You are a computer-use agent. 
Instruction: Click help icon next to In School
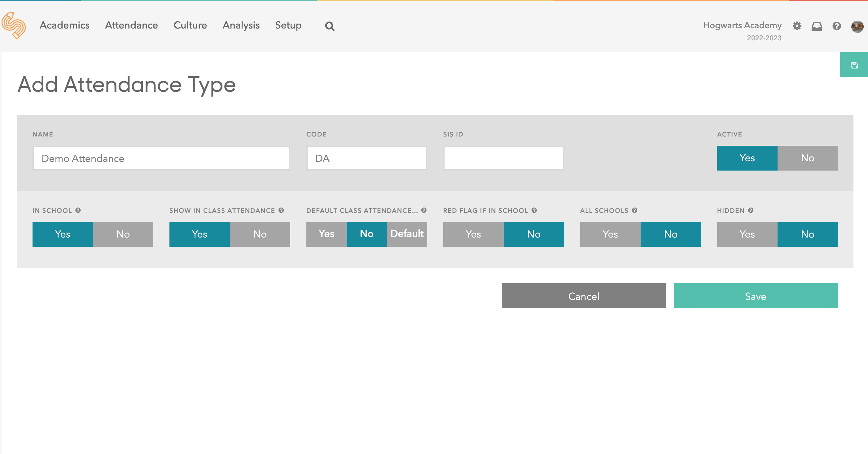tap(78, 210)
